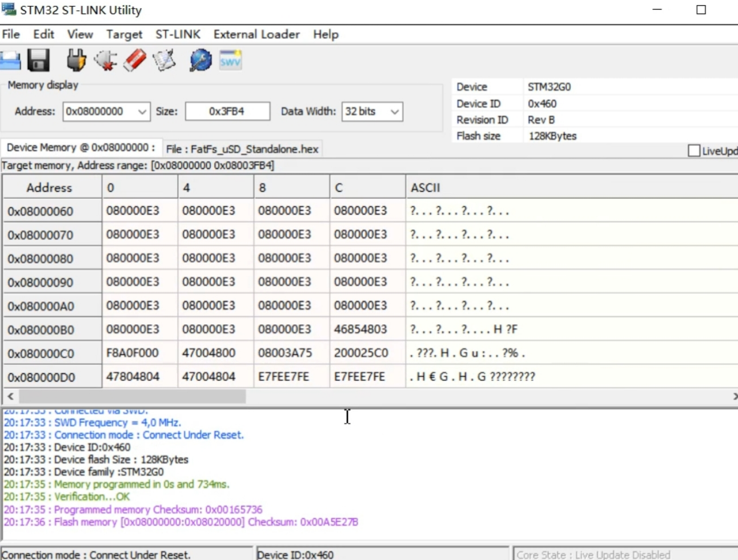Click log line SWD Frequency = 4,0 MHz
The image size is (738, 560).
pyautogui.click(x=93, y=422)
